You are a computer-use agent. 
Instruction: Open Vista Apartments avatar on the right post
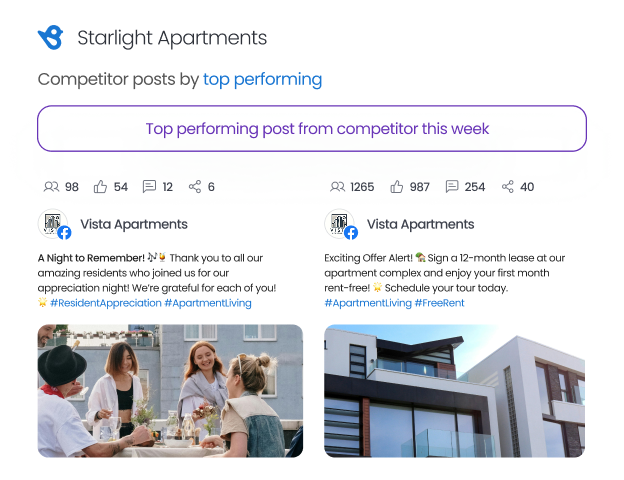coord(341,224)
